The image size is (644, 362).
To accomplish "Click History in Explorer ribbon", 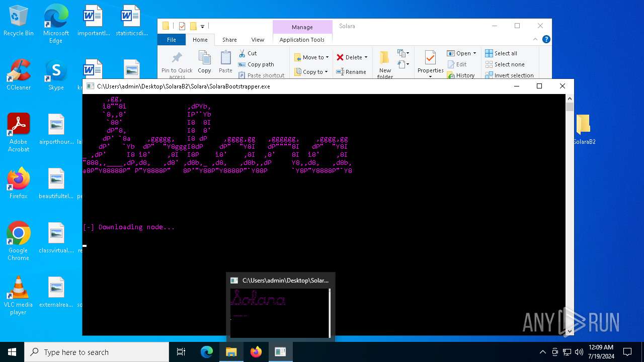I will pos(460,75).
